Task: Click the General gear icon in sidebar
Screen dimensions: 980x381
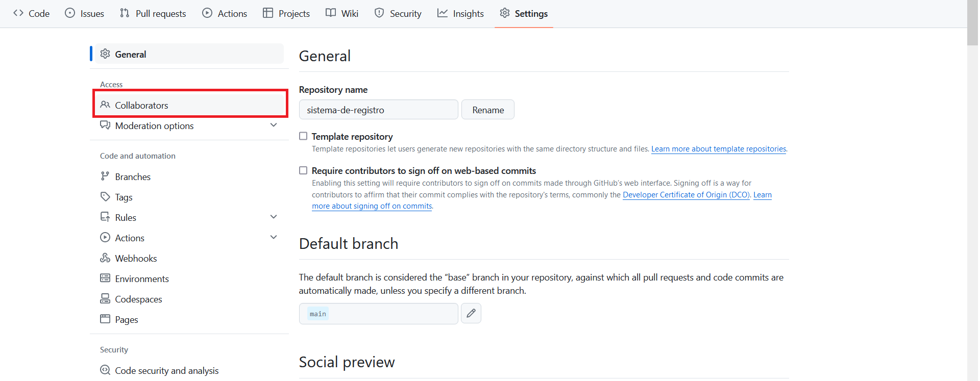Action: [105, 54]
